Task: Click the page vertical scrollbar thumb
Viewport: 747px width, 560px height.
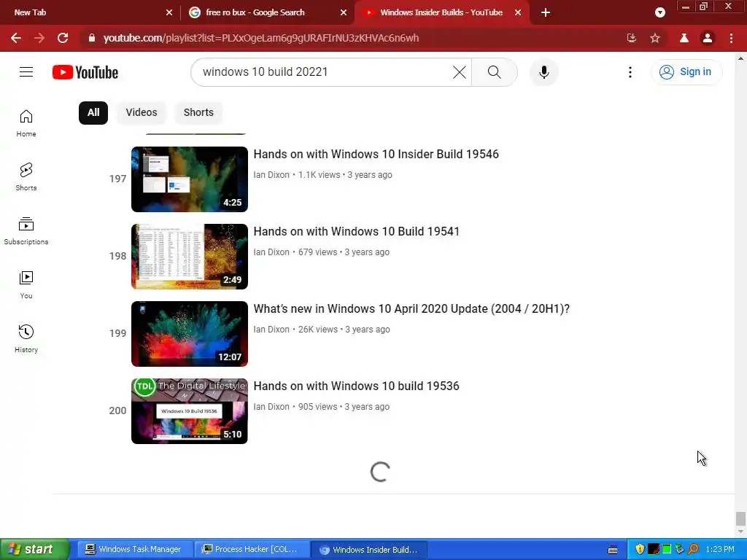Action: [x=740, y=518]
